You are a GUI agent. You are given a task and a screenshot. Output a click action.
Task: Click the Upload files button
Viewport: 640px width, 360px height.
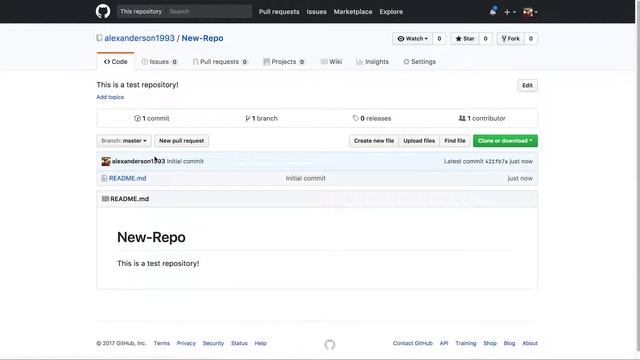[x=419, y=141]
